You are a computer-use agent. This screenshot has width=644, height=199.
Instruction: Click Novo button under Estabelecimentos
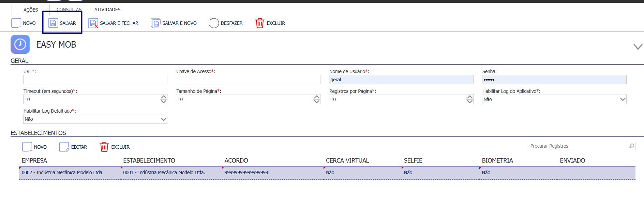[x=34, y=147]
